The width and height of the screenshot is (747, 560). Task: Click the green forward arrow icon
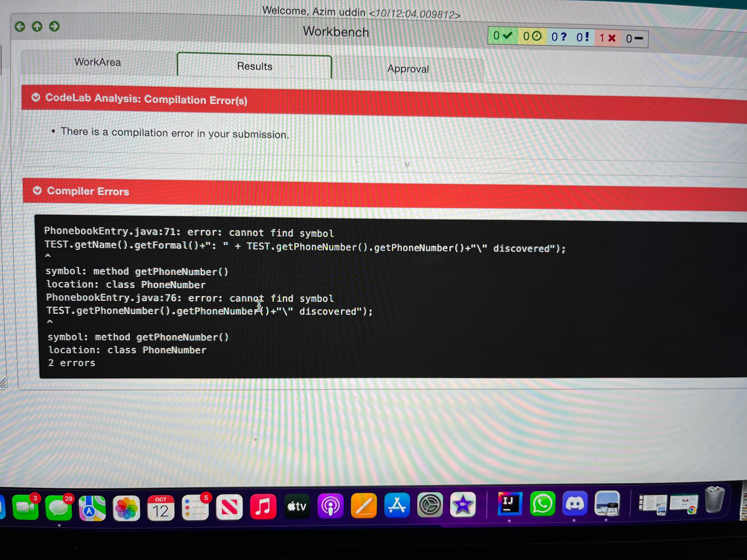54,26
